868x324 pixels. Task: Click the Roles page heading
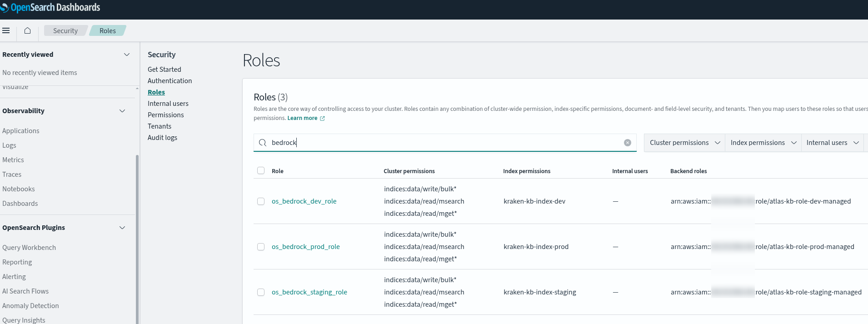(261, 60)
